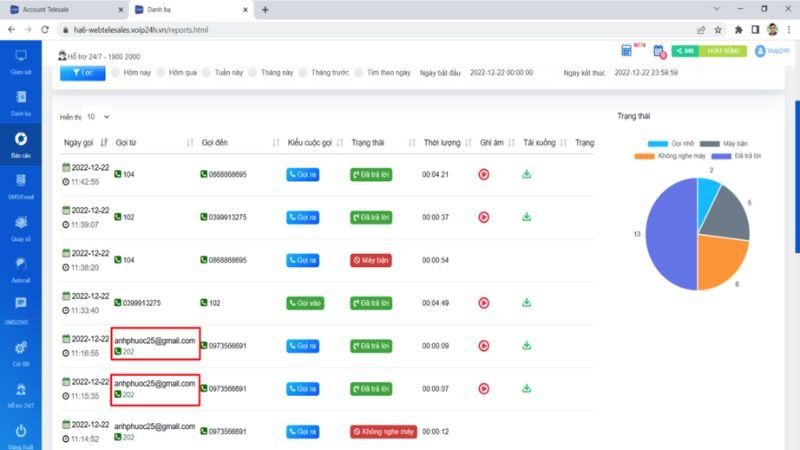Play recording for the 11:42:55 call

click(484, 174)
